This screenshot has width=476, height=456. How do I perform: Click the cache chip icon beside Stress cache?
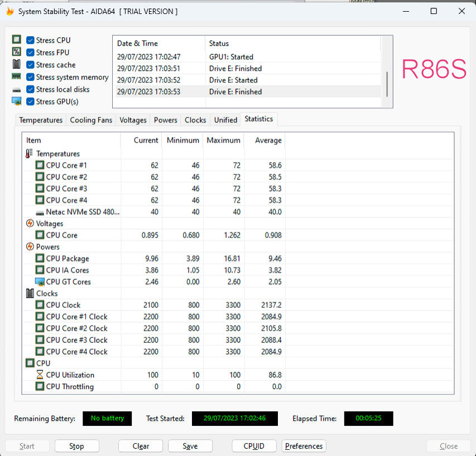pos(16,64)
